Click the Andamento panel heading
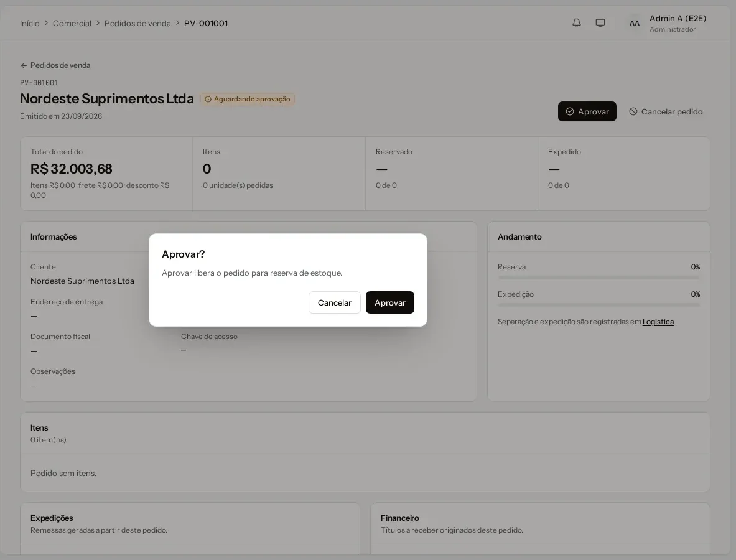 click(x=519, y=236)
